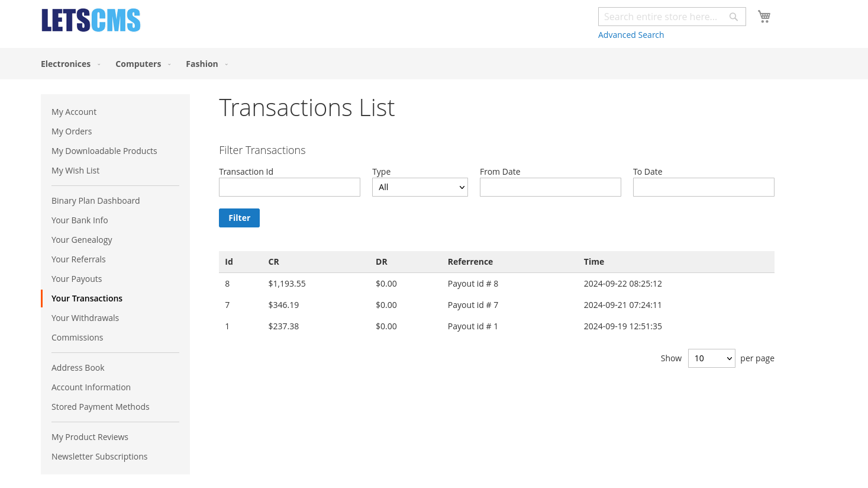Click the store search box

[663, 17]
